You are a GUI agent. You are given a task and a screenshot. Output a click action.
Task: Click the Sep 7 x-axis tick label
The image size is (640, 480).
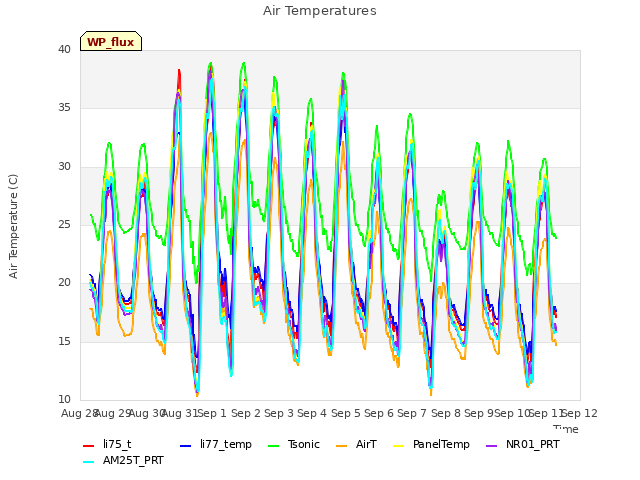[x=412, y=413]
